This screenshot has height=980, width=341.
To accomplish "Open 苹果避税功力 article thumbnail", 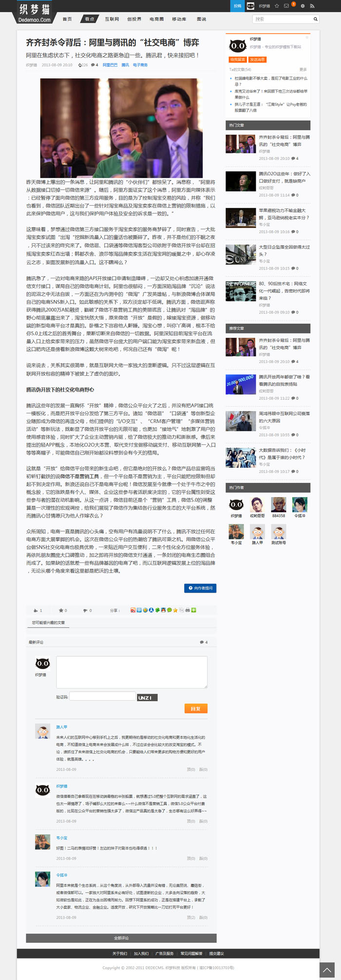I will 241,217.
